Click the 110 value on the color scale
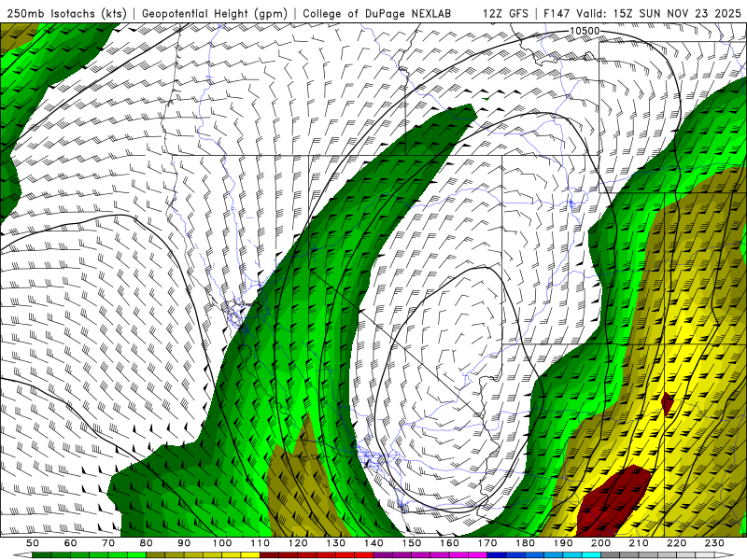This screenshot has height=560, width=747. point(260,543)
